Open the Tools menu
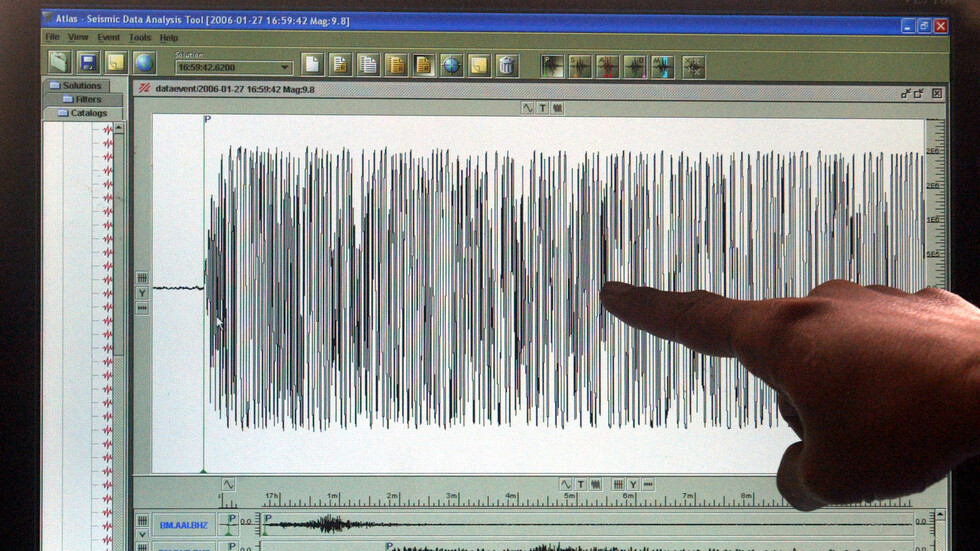 140,38
